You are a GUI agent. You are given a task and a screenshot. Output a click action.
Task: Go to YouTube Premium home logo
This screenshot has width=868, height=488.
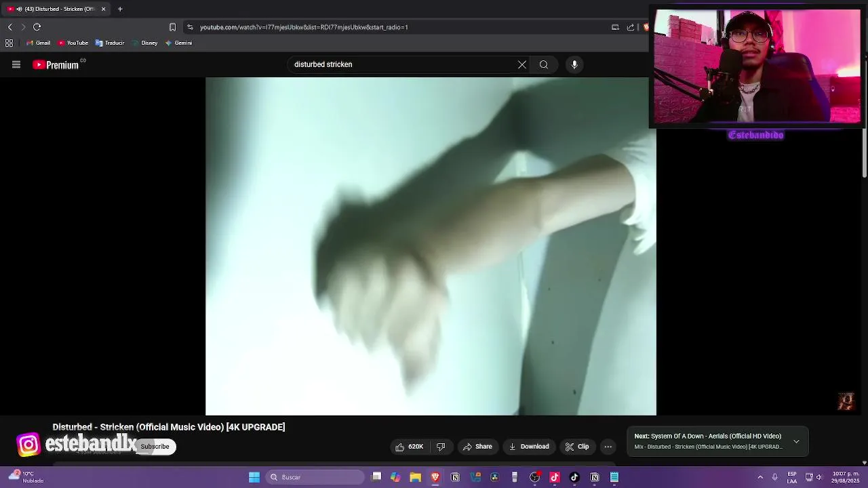[56, 64]
